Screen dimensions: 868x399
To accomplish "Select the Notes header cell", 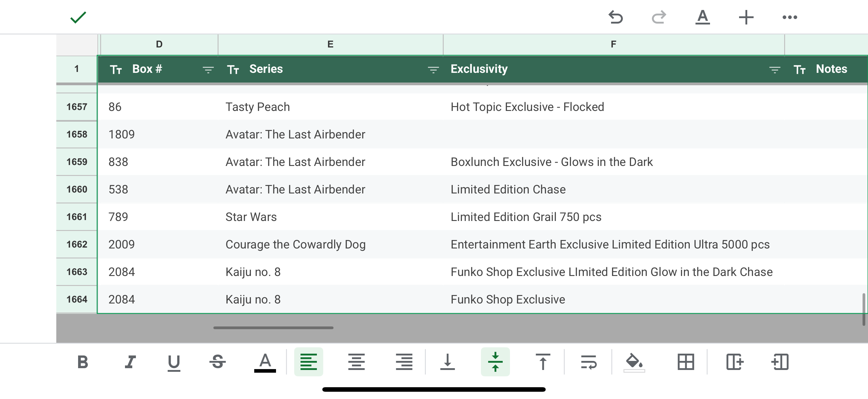I will pyautogui.click(x=827, y=69).
